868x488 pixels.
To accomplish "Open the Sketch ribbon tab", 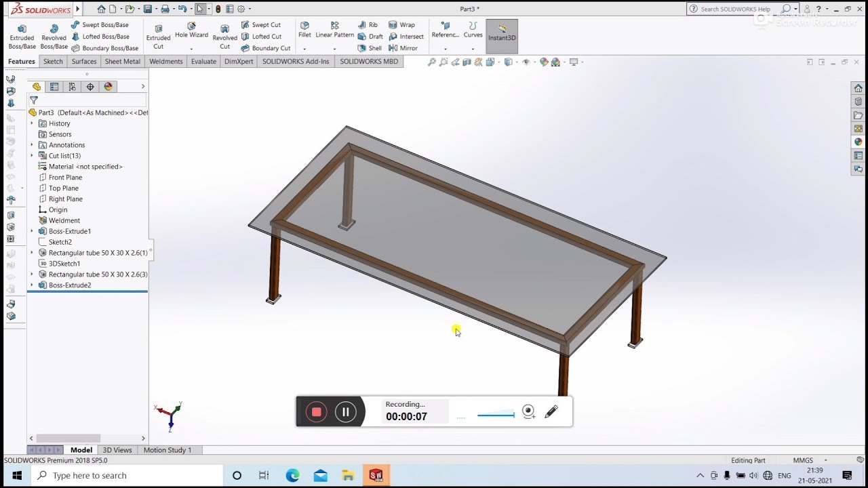I will (x=53, y=61).
